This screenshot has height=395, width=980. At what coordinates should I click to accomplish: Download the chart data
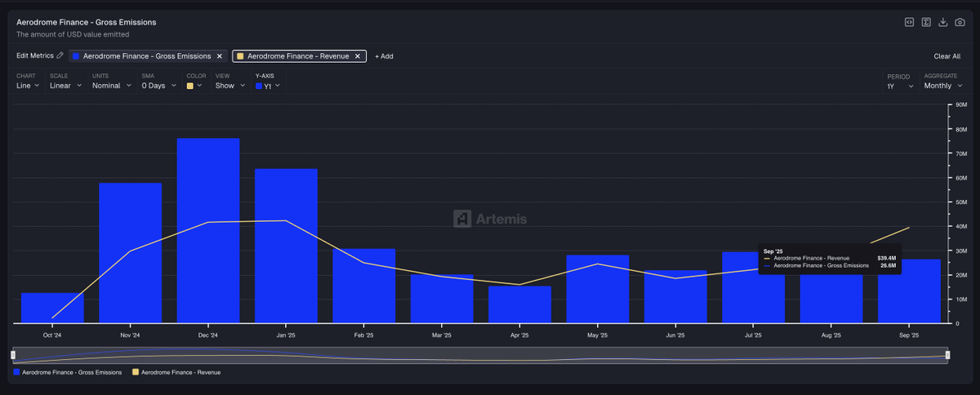click(x=943, y=22)
